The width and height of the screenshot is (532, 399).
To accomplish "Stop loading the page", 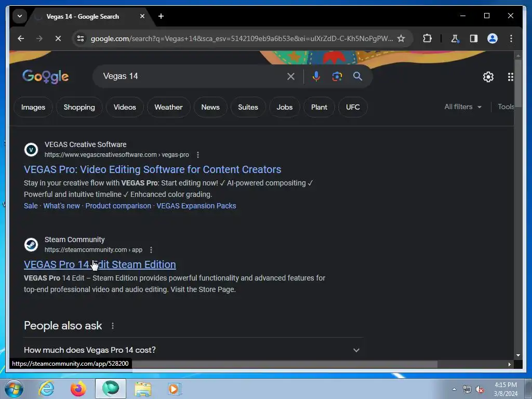I will coord(58,38).
